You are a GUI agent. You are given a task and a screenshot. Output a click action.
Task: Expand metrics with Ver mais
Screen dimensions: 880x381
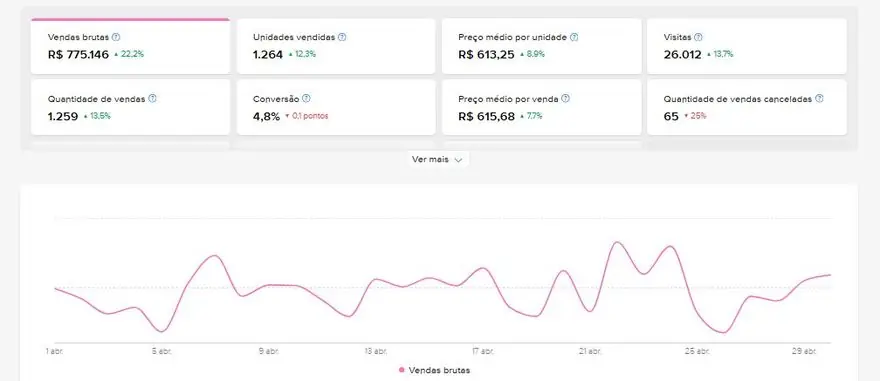point(437,160)
